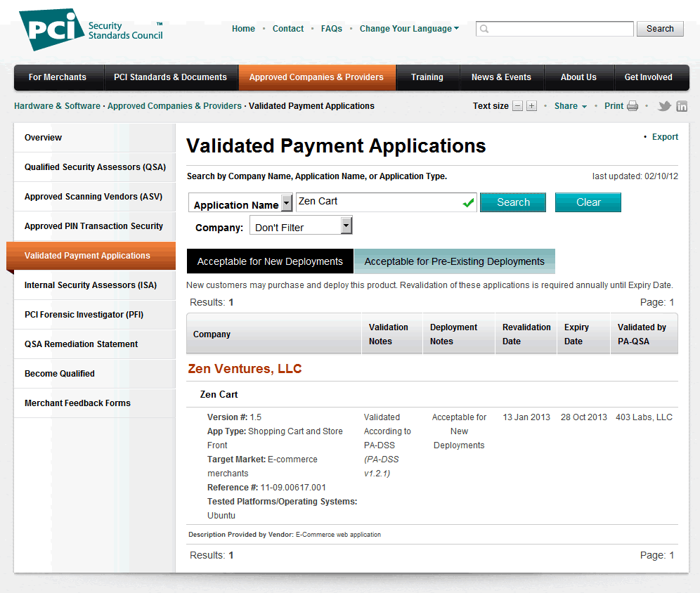The width and height of the screenshot is (700, 593).
Task: Expand the Share dropdown menu
Action: click(570, 106)
